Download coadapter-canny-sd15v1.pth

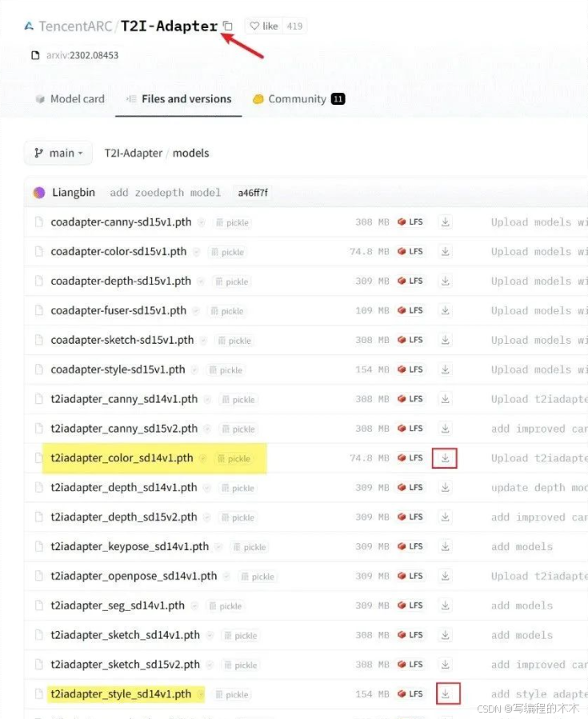(445, 222)
